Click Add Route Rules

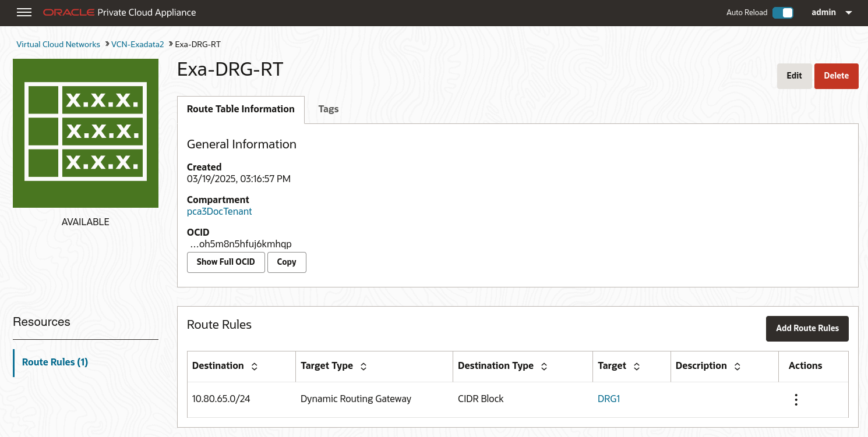coord(807,328)
